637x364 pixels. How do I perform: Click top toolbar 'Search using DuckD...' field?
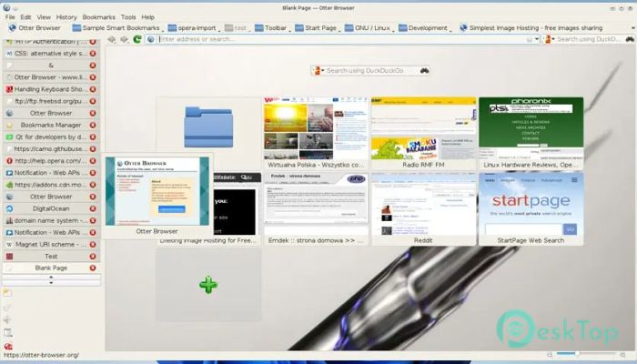coord(588,39)
